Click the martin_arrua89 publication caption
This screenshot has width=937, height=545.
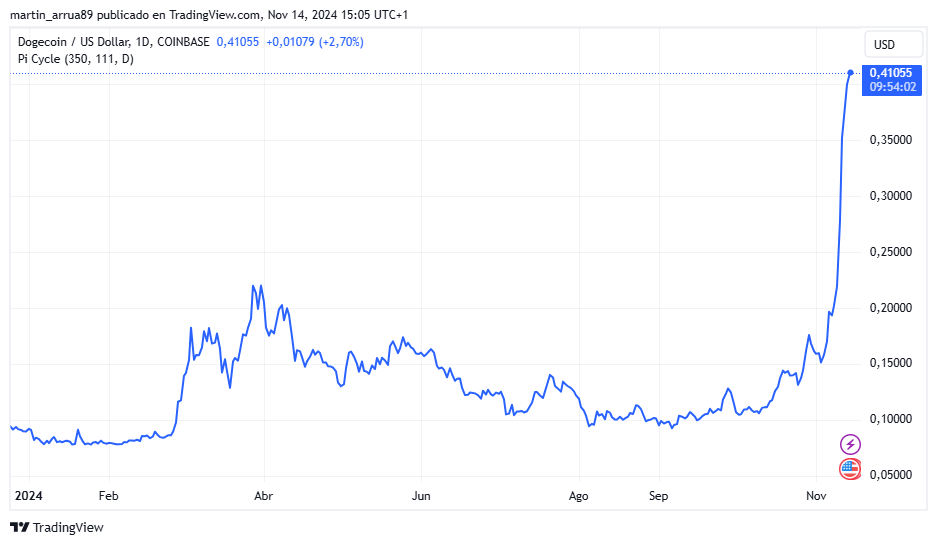tap(209, 14)
